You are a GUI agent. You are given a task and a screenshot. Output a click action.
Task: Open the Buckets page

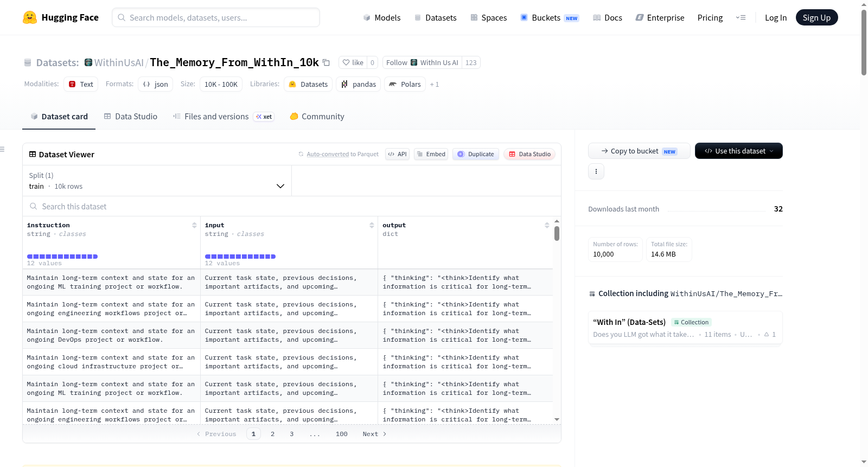[x=550, y=17]
